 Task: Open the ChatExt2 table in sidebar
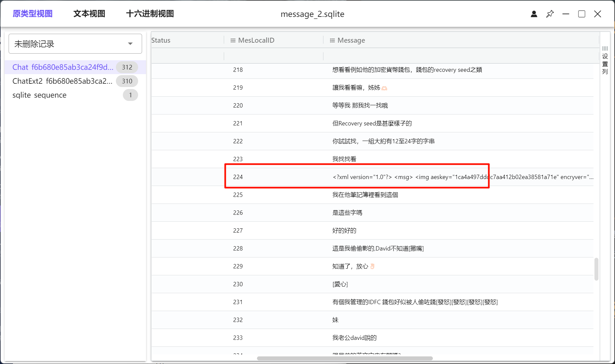pyautogui.click(x=62, y=81)
